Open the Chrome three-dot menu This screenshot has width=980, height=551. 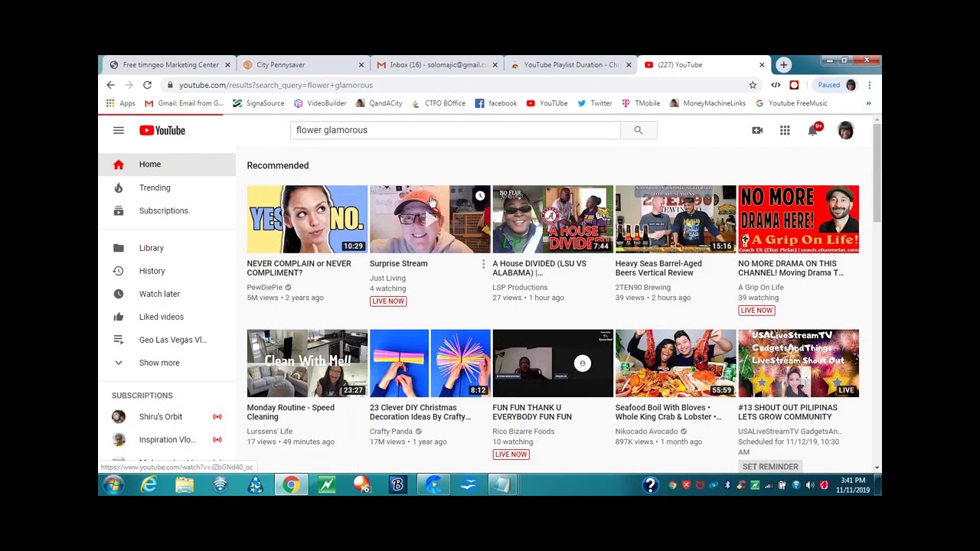(x=869, y=85)
